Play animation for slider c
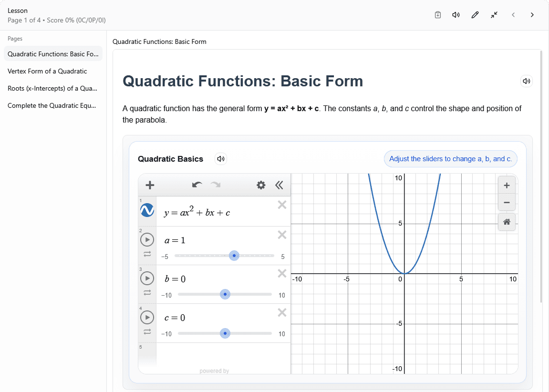 tap(147, 318)
